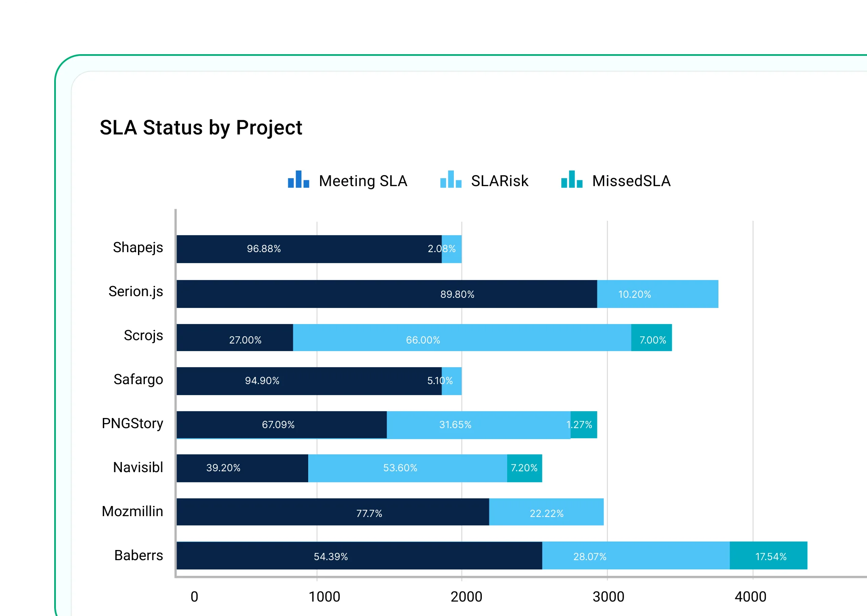
Task: Click the Baberrs 17.54% MissedSLA segment
Action: pos(768,556)
